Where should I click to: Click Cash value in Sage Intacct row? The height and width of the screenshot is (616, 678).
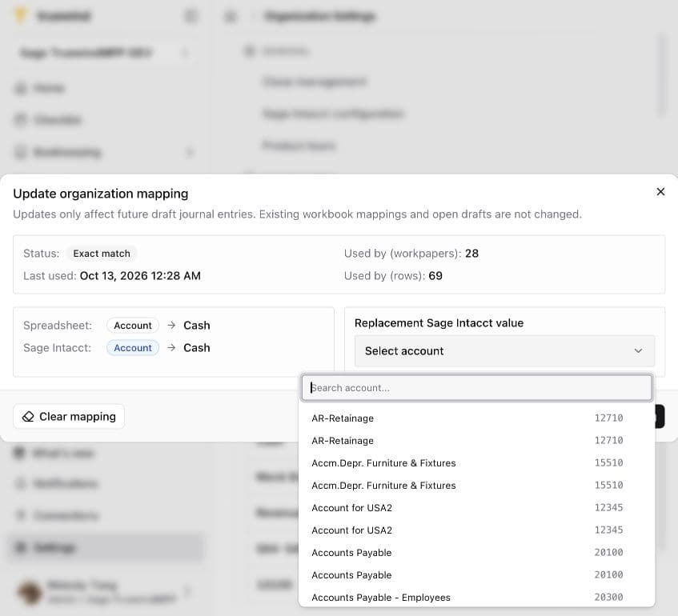click(197, 348)
